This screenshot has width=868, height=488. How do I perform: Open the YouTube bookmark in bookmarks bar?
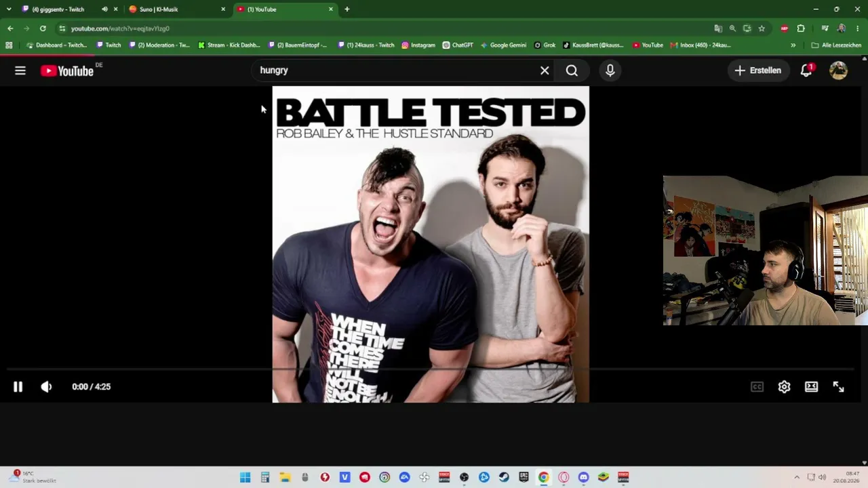[648, 45]
